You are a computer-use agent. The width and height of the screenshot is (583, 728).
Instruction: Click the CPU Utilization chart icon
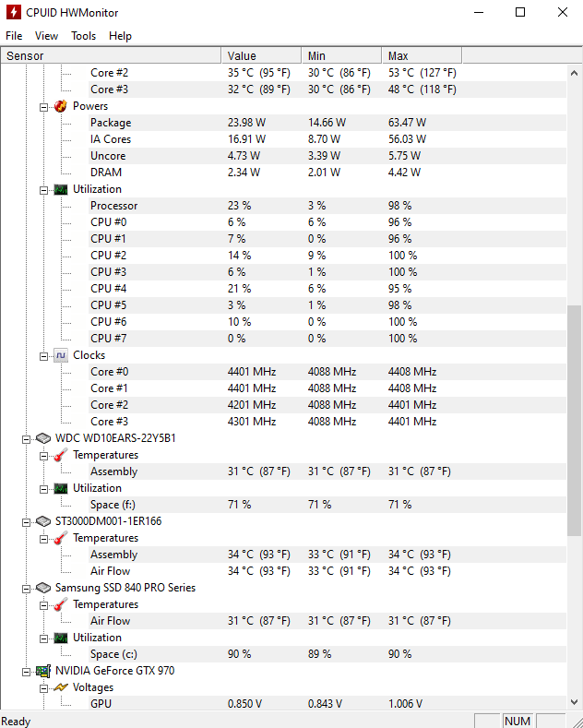(61, 189)
